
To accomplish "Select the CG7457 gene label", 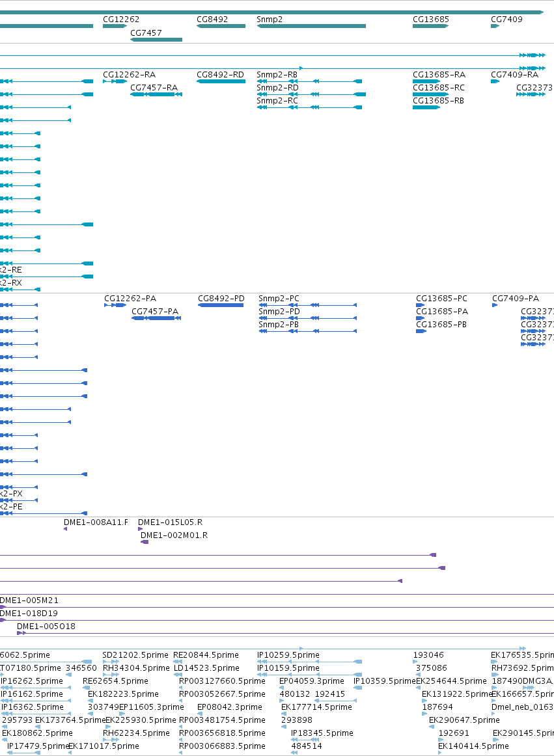I will coord(146,33).
